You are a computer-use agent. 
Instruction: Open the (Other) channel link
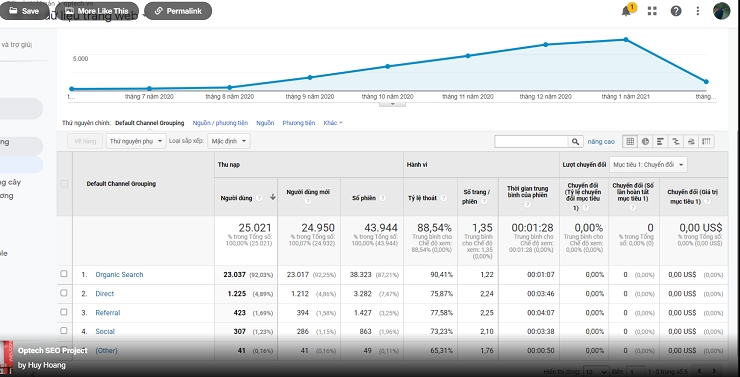[x=106, y=351]
